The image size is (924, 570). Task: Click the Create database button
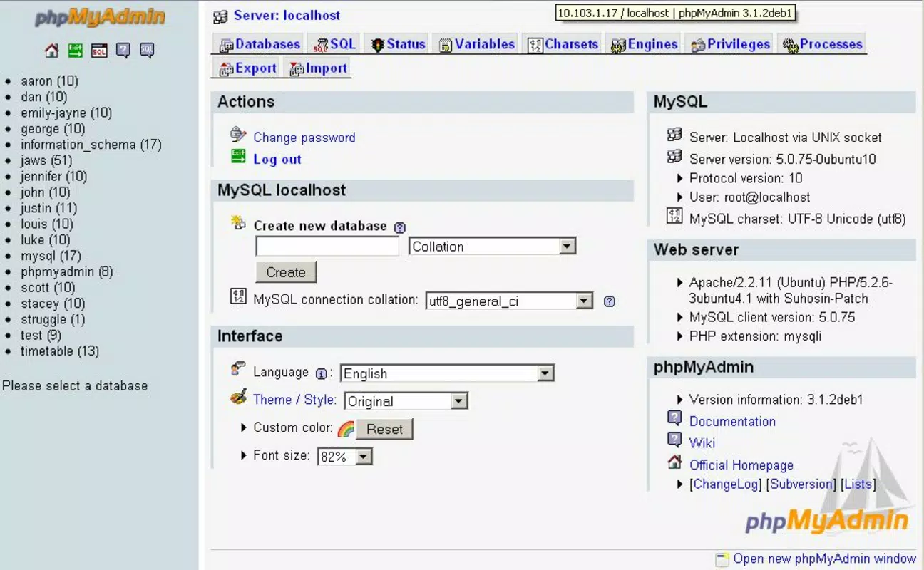click(x=286, y=272)
